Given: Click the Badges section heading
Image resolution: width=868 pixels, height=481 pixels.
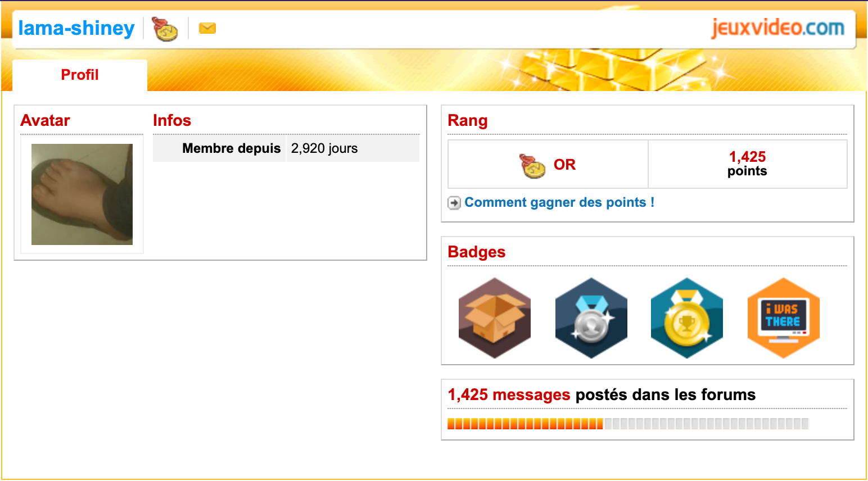Looking at the screenshot, I should [x=477, y=252].
